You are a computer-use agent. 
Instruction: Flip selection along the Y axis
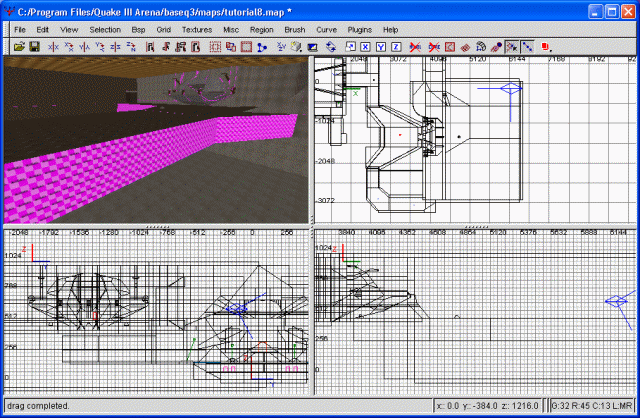click(84, 47)
